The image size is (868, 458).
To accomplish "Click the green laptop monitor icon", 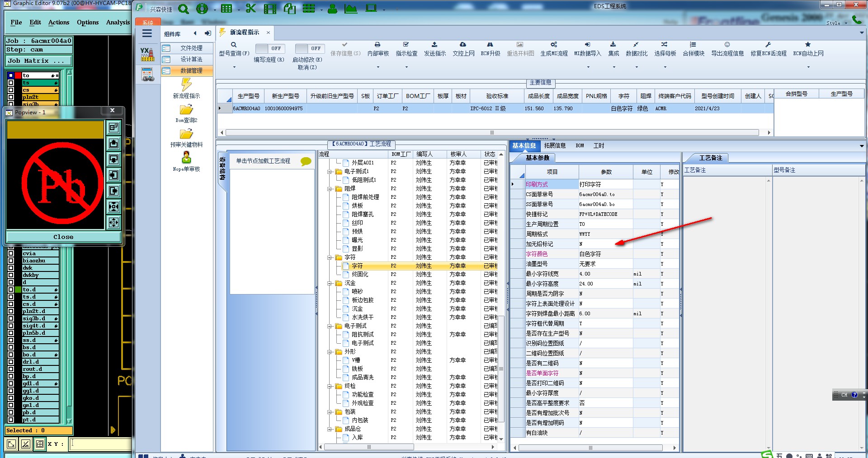I will click(371, 8).
